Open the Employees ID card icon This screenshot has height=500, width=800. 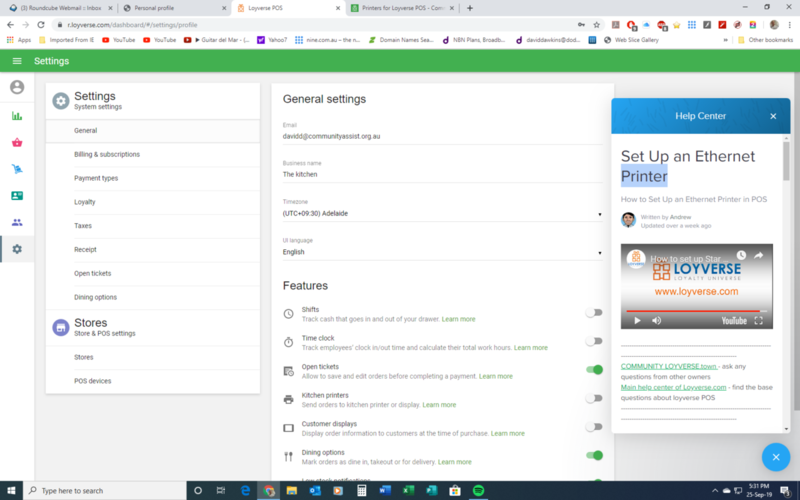click(x=17, y=196)
